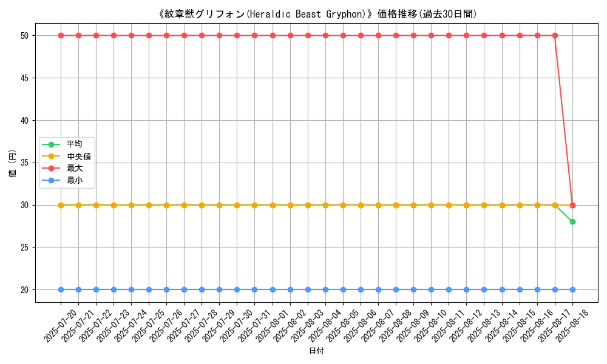Image resolution: width=607 pixels, height=364 pixels.
Task: Click the date label "2025-08-09"
Action: tap(412, 326)
